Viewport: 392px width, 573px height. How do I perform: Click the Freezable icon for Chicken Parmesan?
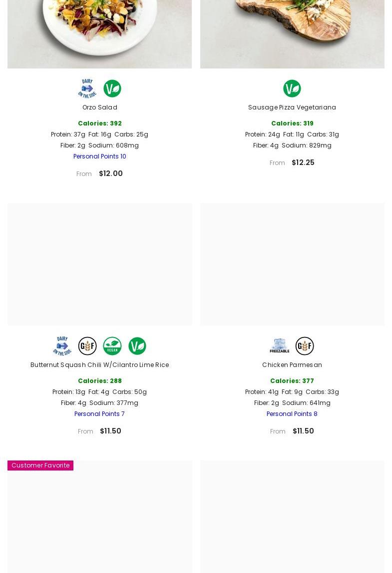[280, 346]
